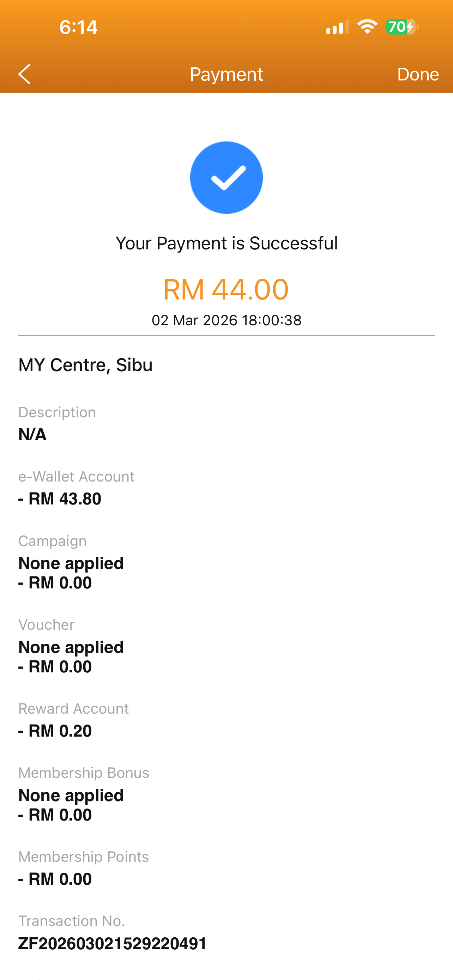
Task: Tap the cellular signal bars icon
Action: [337, 28]
